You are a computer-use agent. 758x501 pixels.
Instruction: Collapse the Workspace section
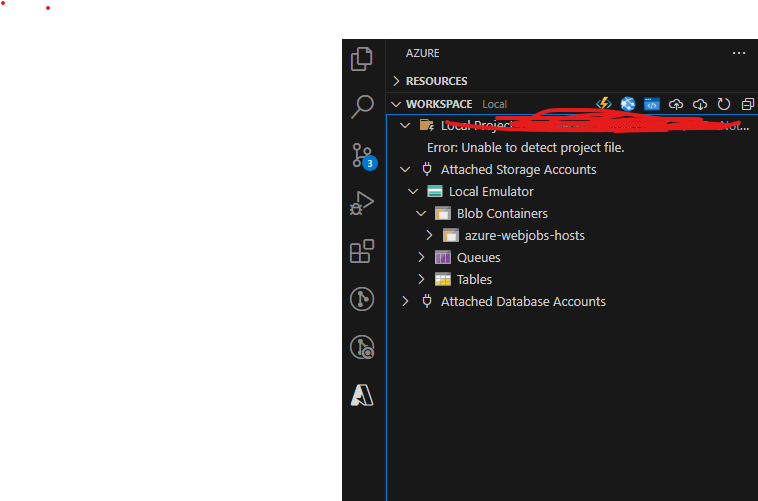[396, 104]
